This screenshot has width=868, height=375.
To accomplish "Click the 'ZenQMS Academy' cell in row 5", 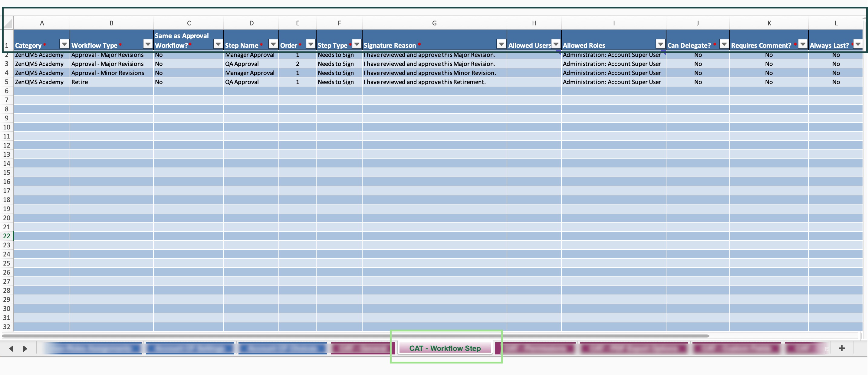I will click(x=42, y=82).
